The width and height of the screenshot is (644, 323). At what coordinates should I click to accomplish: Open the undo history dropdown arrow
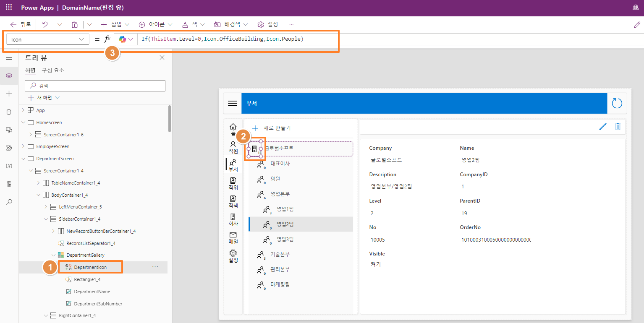point(59,25)
